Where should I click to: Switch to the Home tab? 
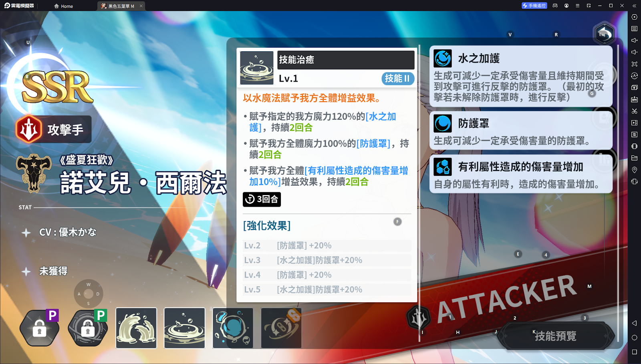click(64, 6)
